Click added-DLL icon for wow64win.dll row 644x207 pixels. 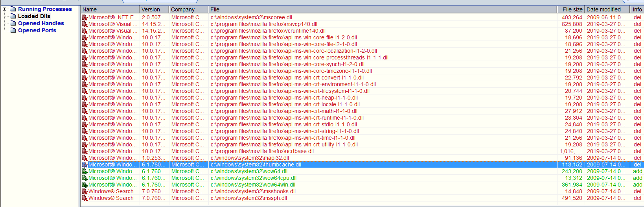(85, 185)
